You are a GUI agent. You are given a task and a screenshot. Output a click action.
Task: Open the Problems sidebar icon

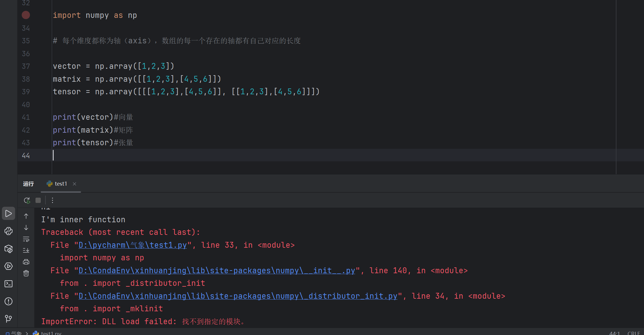[x=9, y=301]
